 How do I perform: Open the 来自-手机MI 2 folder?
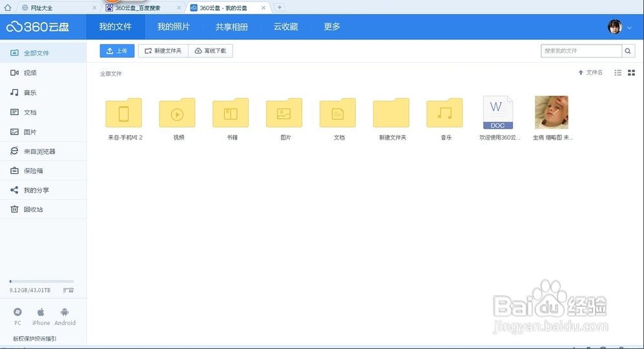123,113
